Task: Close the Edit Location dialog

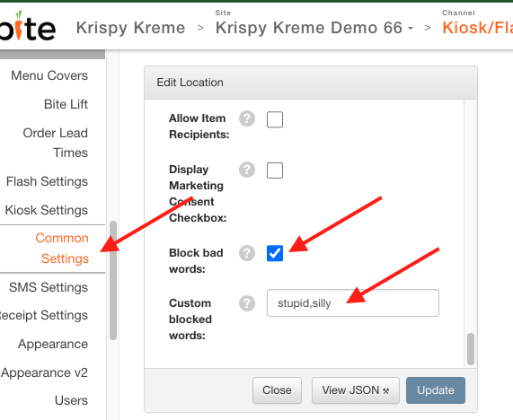Action: click(277, 390)
